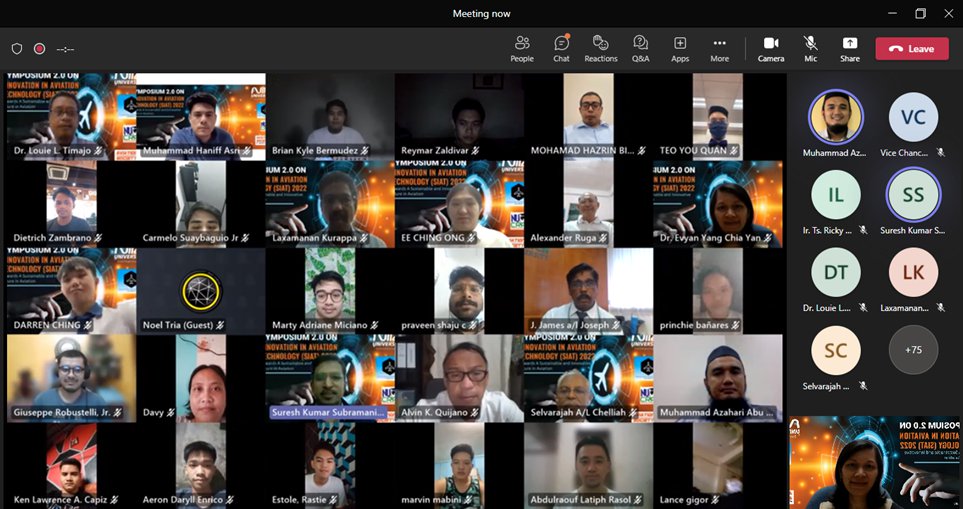Open the Q&A panel

(x=641, y=48)
